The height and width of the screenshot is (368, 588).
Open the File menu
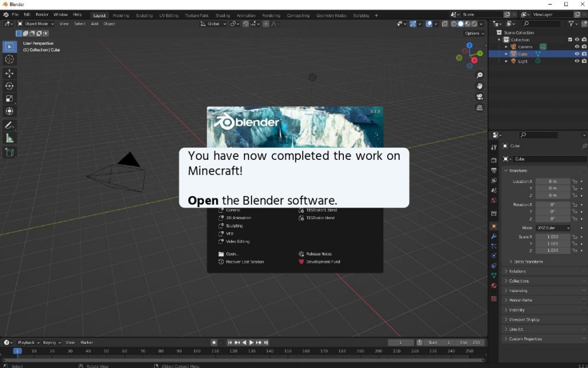click(15, 14)
